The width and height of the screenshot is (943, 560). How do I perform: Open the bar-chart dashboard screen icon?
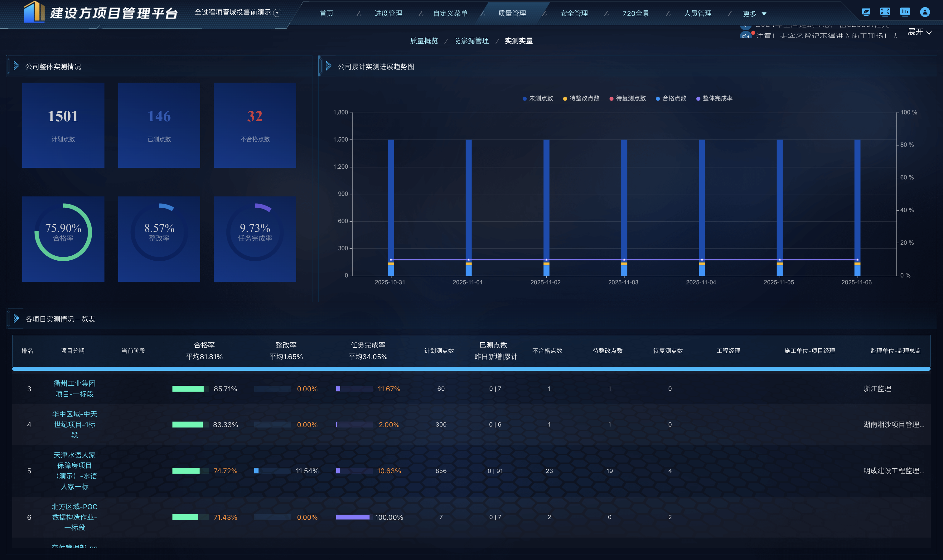click(x=905, y=12)
